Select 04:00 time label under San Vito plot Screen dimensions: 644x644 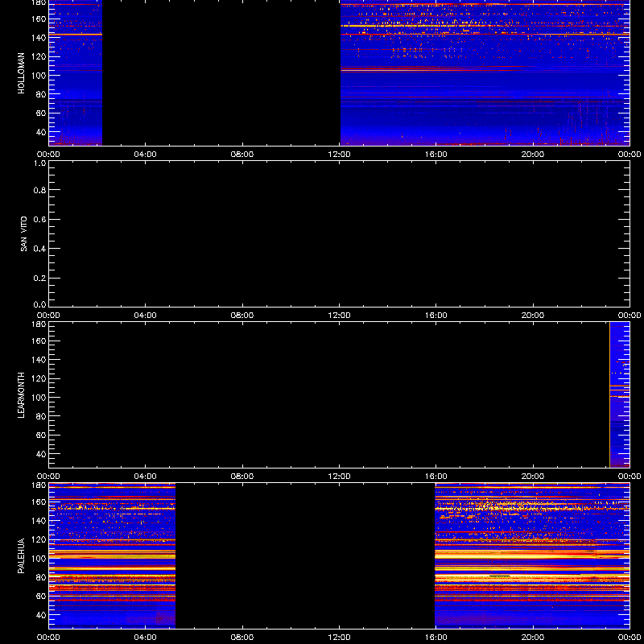(x=146, y=316)
